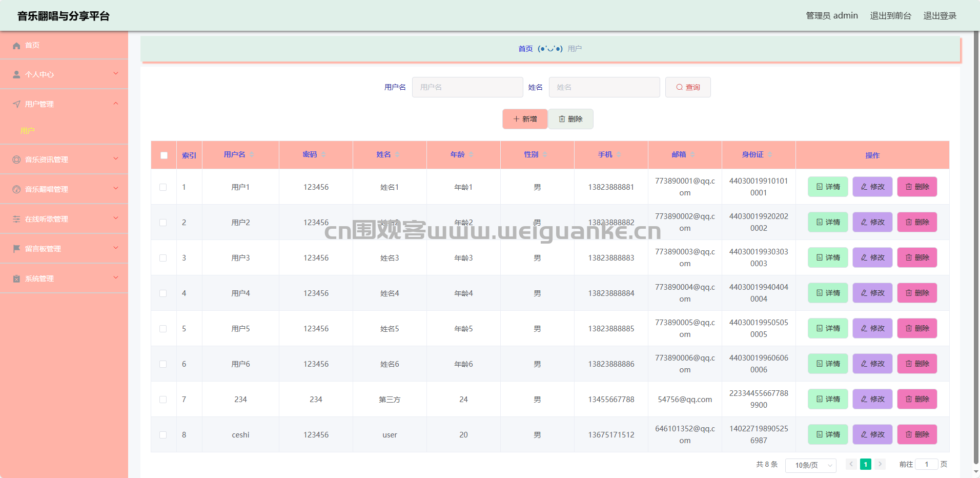Sort table by 用户名 column arrows
Image resolution: width=980 pixels, height=478 pixels.
coord(252,155)
